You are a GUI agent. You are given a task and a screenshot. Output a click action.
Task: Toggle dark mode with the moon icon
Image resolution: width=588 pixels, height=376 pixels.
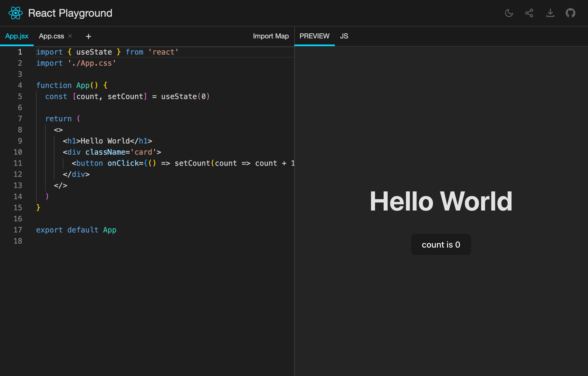coord(509,13)
